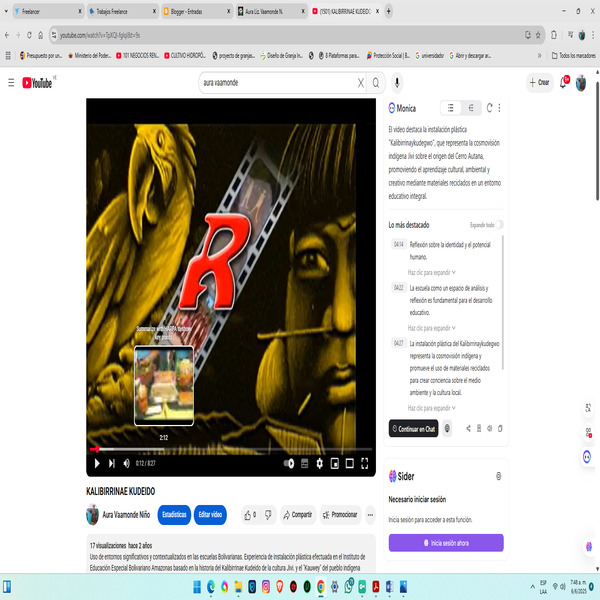
Task: Expand the escuela como espacio highlight
Action: (432, 328)
